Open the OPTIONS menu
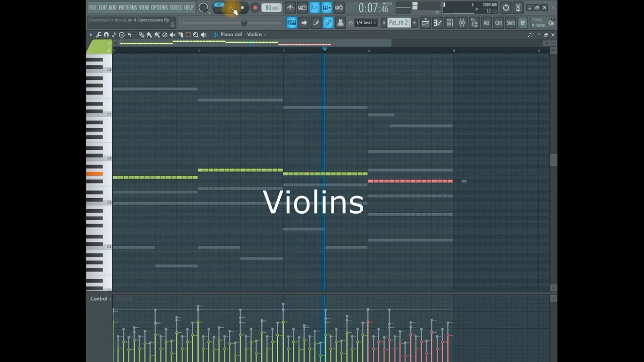This screenshot has height=362, width=644. point(159,8)
